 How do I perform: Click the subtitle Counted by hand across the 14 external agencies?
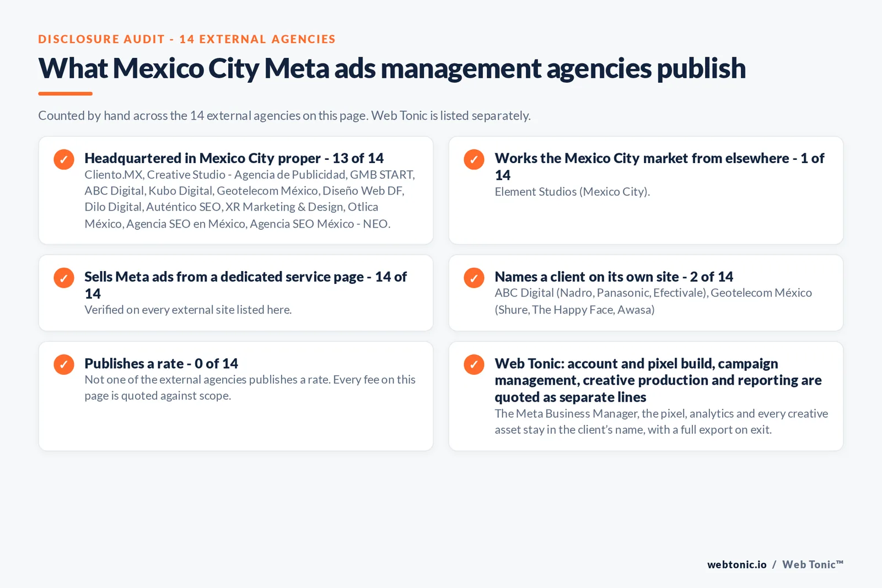pyautogui.click(x=284, y=116)
